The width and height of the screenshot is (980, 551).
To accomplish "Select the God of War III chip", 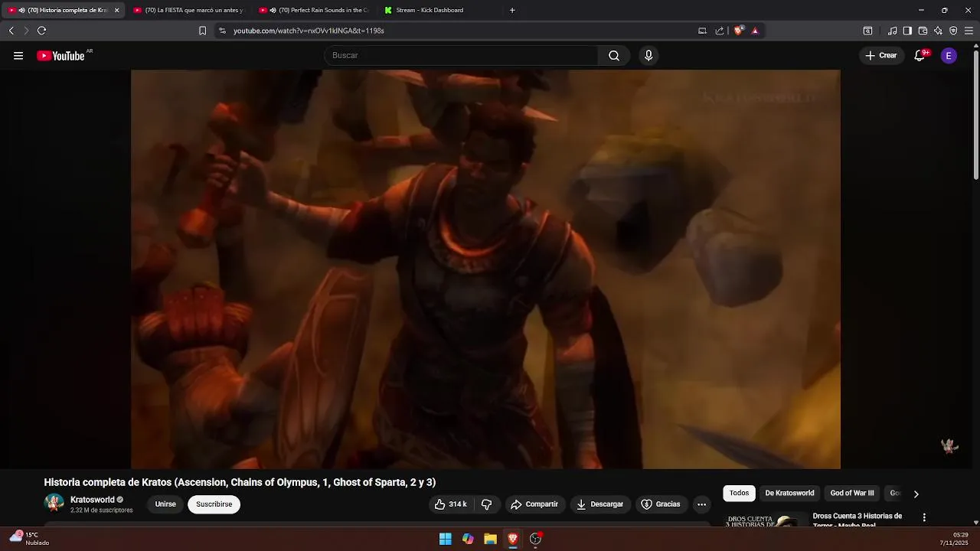I will (x=852, y=494).
